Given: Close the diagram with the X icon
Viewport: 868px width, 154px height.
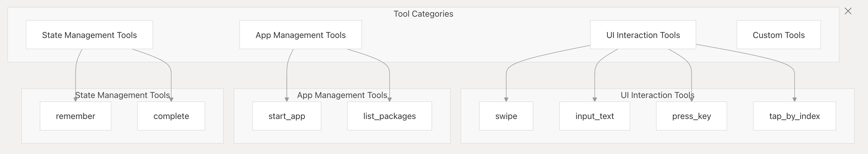Looking at the screenshot, I should point(848,11).
